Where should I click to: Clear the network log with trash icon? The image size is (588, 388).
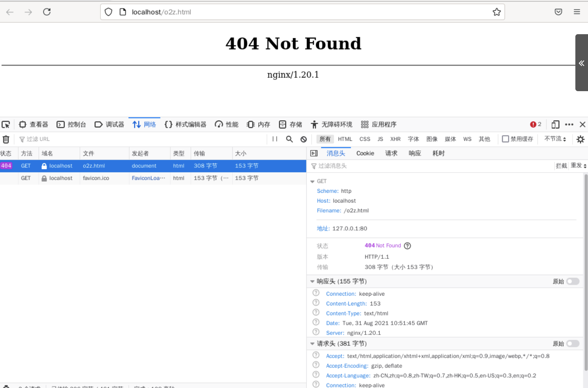6,139
